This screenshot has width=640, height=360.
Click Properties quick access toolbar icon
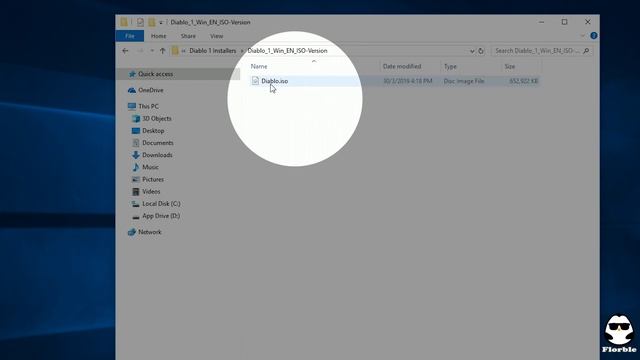click(140, 22)
